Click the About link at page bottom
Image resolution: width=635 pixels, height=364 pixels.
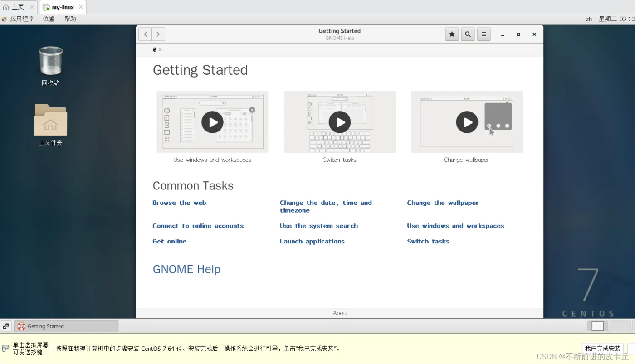click(x=341, y=313)
